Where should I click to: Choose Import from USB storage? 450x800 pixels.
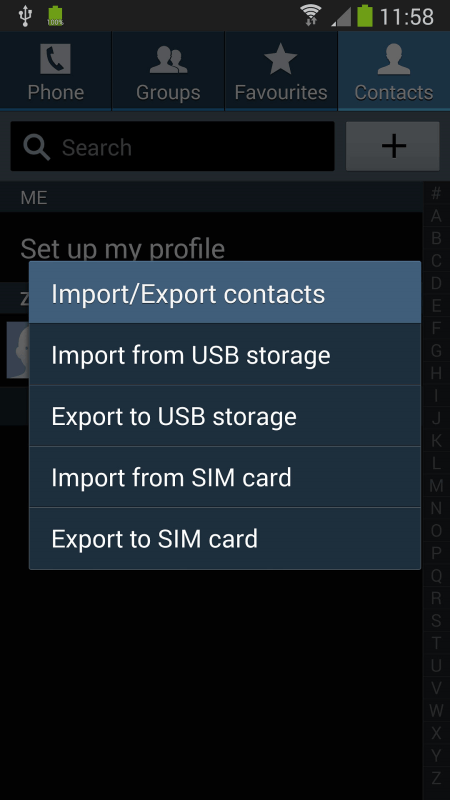click(225, 355)
